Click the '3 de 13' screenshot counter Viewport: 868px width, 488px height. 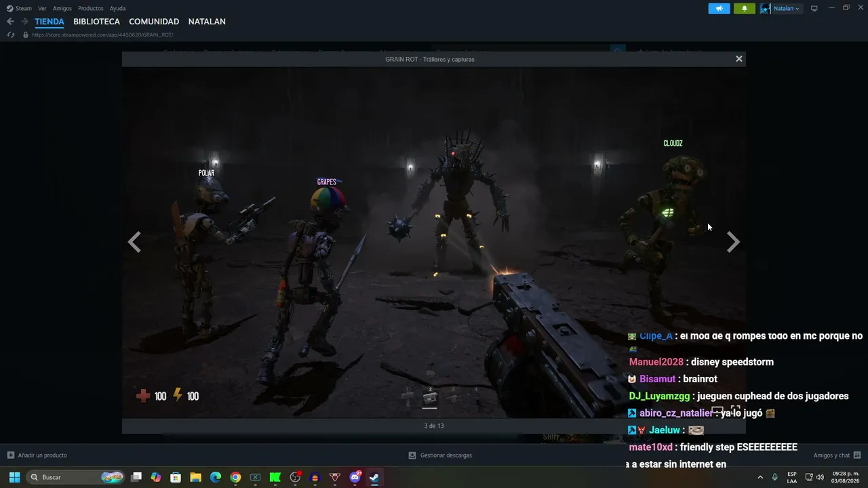pyautogui.click(x=434, y=426)
